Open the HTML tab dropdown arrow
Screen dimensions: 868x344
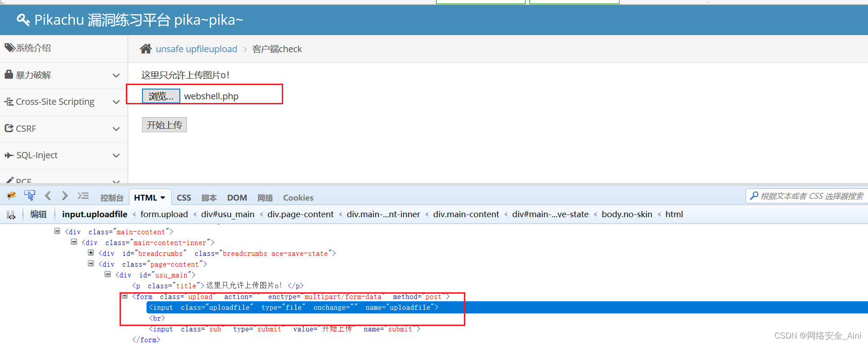tap(163, 198)
